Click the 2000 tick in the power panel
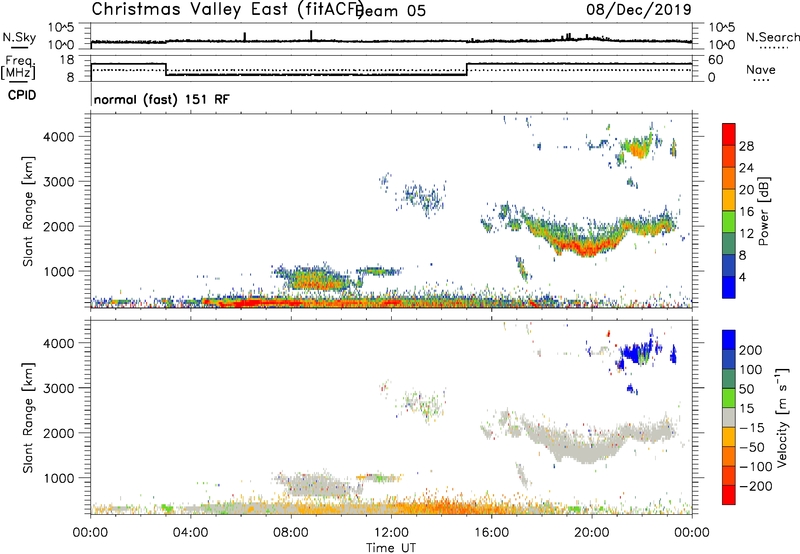Viewport: 800px width, 554px height. pos(58,226)
